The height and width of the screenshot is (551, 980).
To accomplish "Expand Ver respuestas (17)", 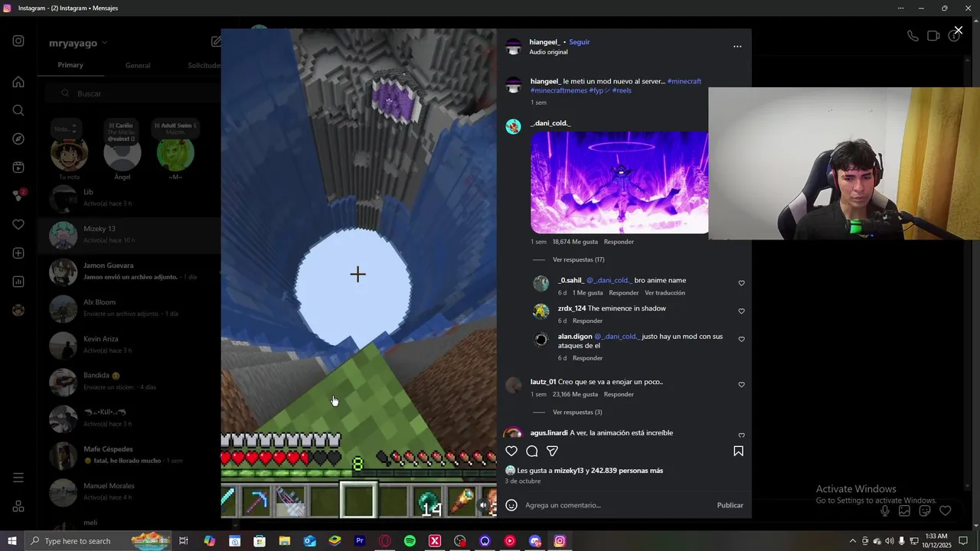I will click(x=578, y=259).
